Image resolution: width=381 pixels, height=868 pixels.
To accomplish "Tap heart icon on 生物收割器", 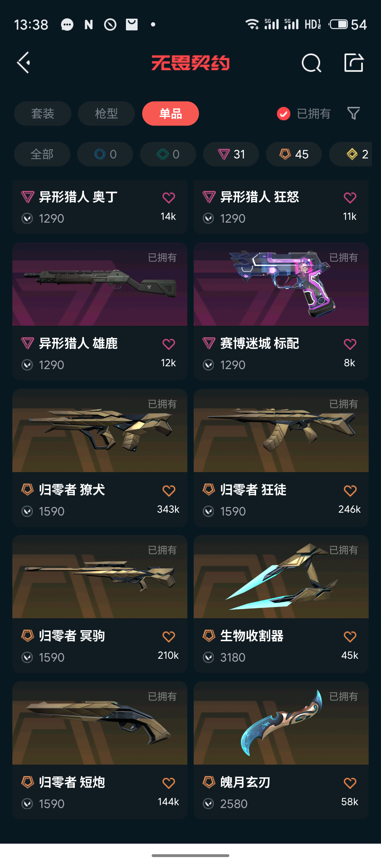I will (350, 637).
